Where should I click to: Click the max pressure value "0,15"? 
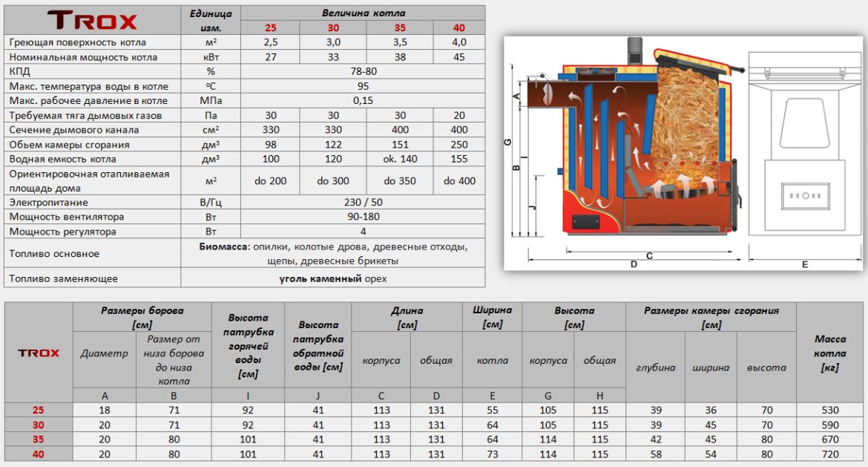(363, 101)
